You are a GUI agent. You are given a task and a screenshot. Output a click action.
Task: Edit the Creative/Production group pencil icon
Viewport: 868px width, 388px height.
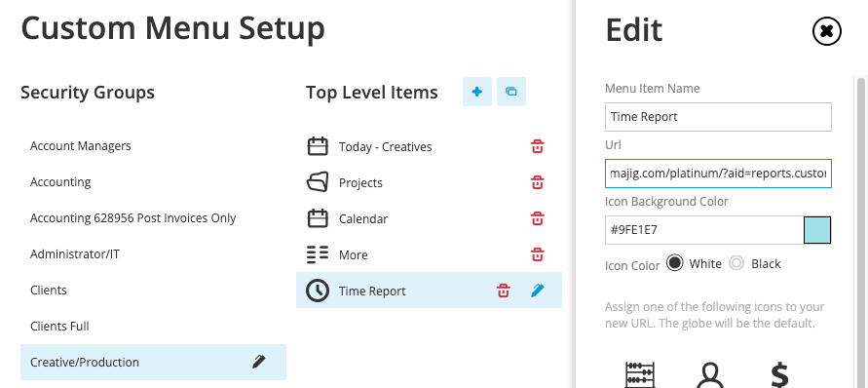click(258, 362)
